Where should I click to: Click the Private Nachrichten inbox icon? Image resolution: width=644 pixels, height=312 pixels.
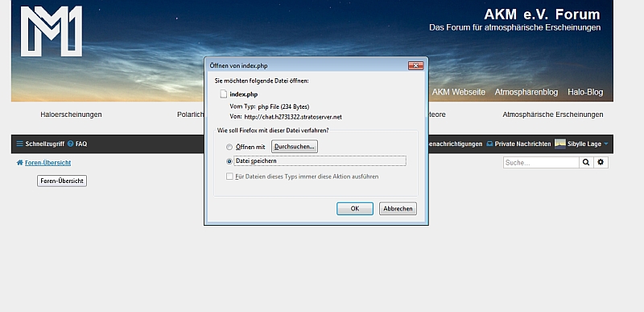tap(489, 144)
